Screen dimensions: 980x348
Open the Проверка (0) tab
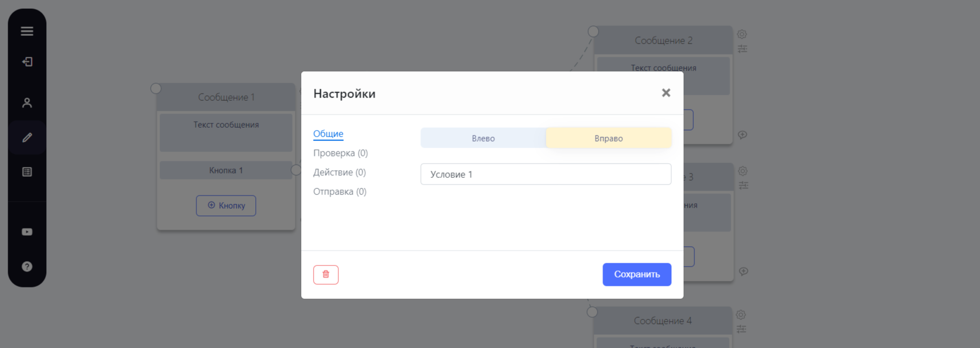(341, 153)
